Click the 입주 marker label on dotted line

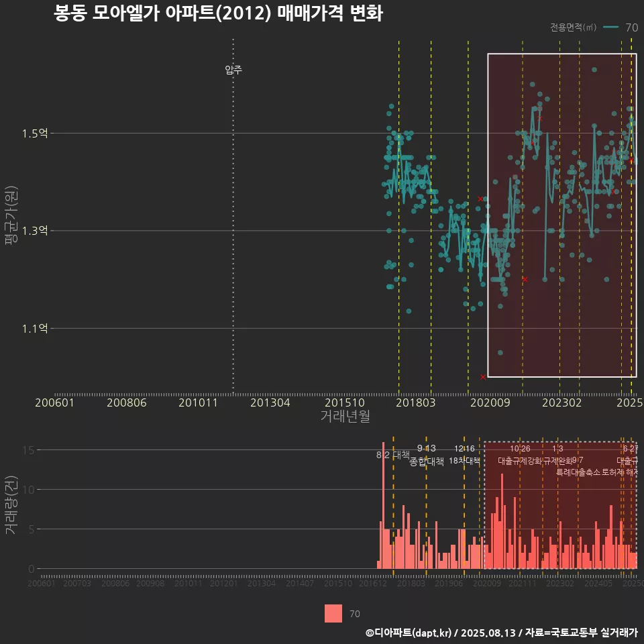(x=233, y=69)
